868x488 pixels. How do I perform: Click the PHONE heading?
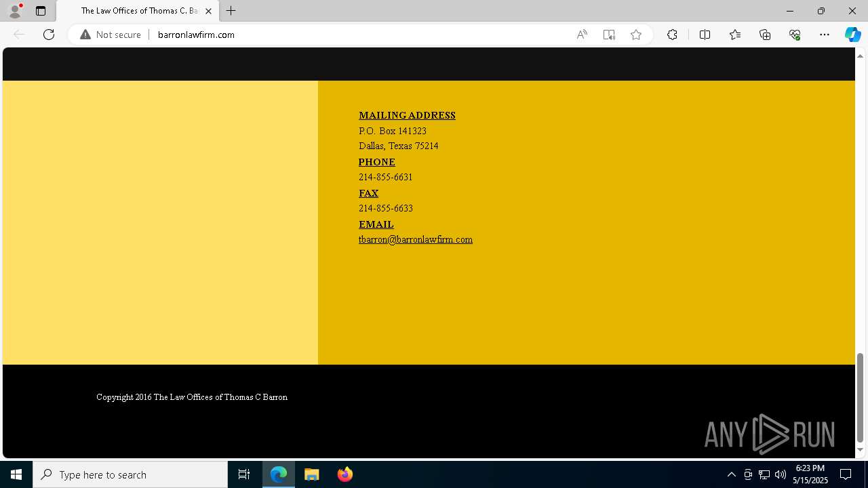tap(377, 162)
